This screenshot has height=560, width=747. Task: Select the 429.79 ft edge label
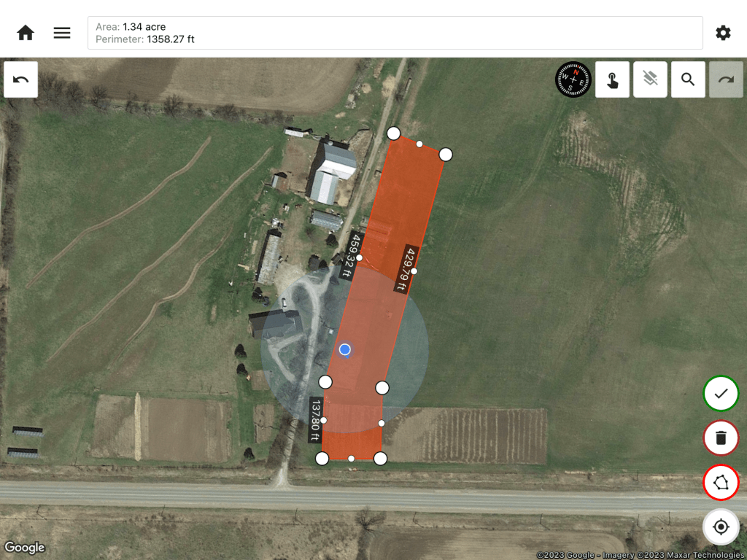click(x=406, y=268)
